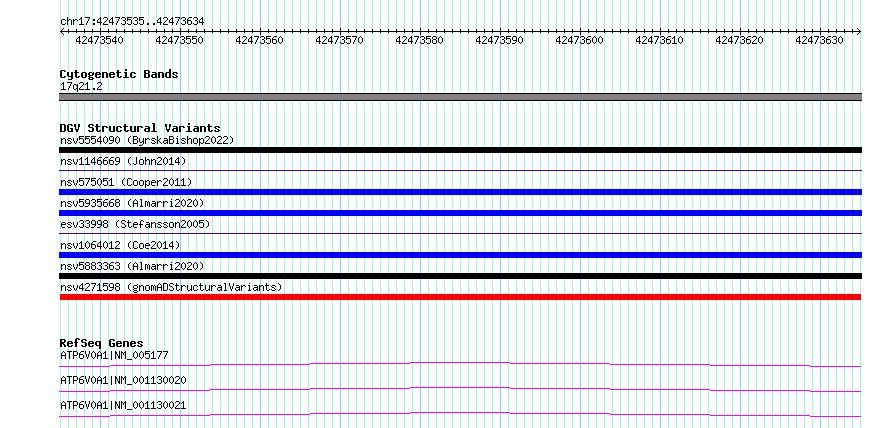Screen dimensions: 890x428
Task: Click ruler tick label 42473560
Action: 259,40
